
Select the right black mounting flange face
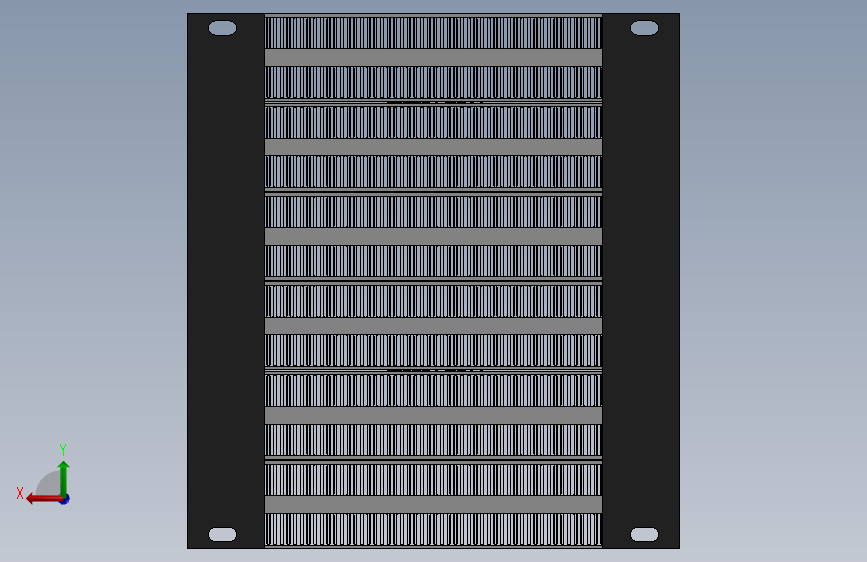pos(641,281)
